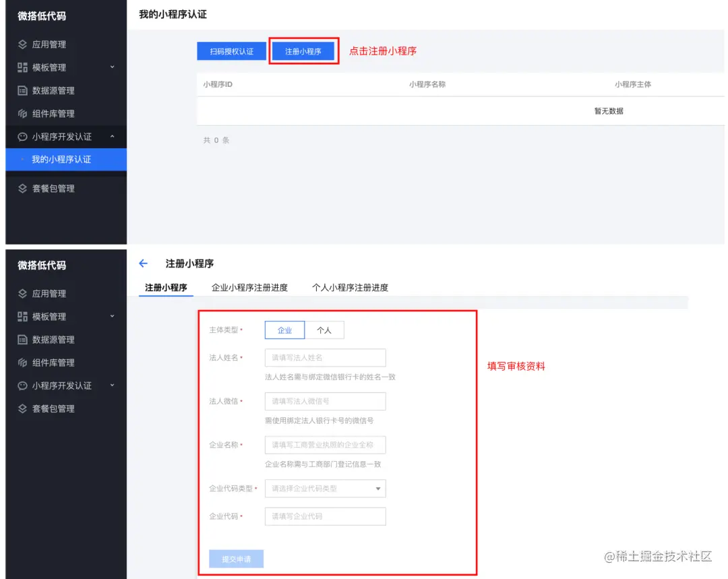Viewport: 728px width, 579px height.
Task: Click 扫码授权认证 button
Action: pos(231,51)
